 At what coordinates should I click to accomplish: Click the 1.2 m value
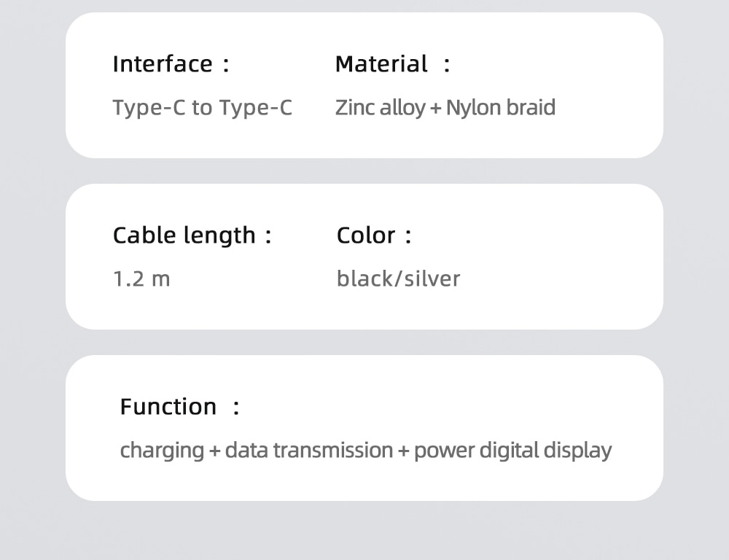[x=141, y=279]
